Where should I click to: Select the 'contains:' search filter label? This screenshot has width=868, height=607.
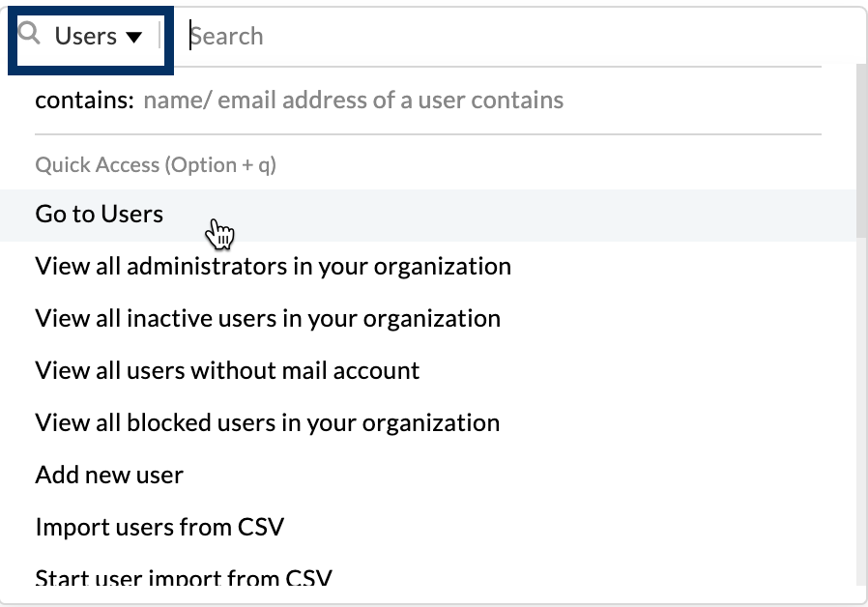tap(84, 101)
